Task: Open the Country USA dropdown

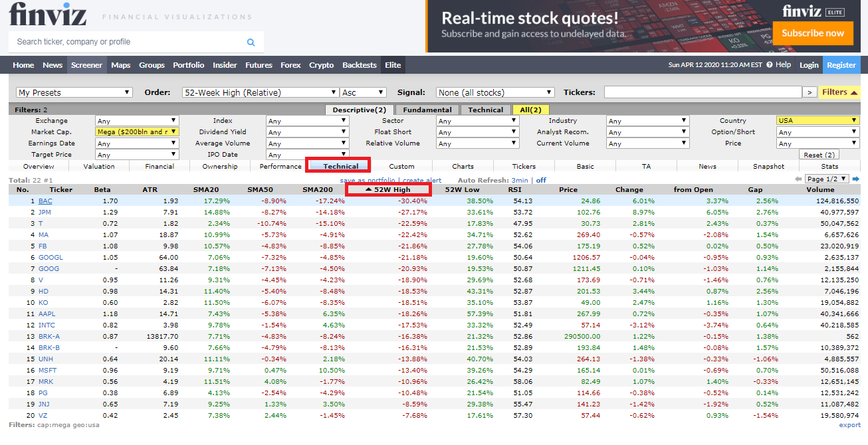Action: (818, 121)
